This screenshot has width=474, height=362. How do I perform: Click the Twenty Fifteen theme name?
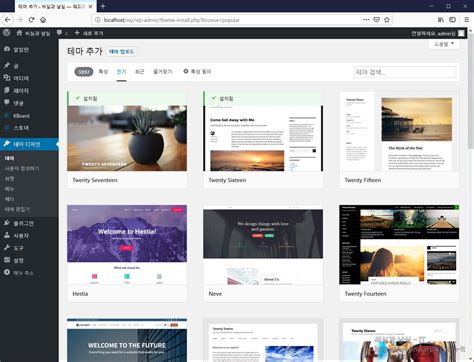coord(363,180)
